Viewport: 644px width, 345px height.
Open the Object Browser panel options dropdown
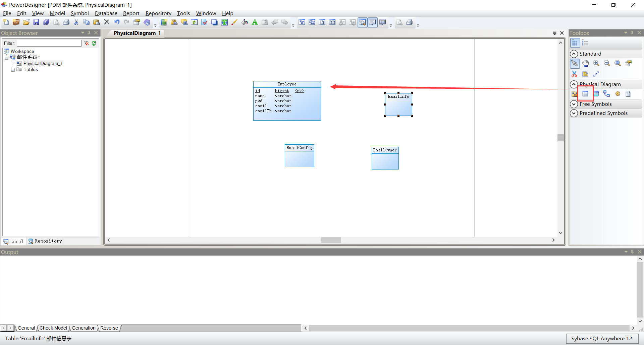[83, 33]
